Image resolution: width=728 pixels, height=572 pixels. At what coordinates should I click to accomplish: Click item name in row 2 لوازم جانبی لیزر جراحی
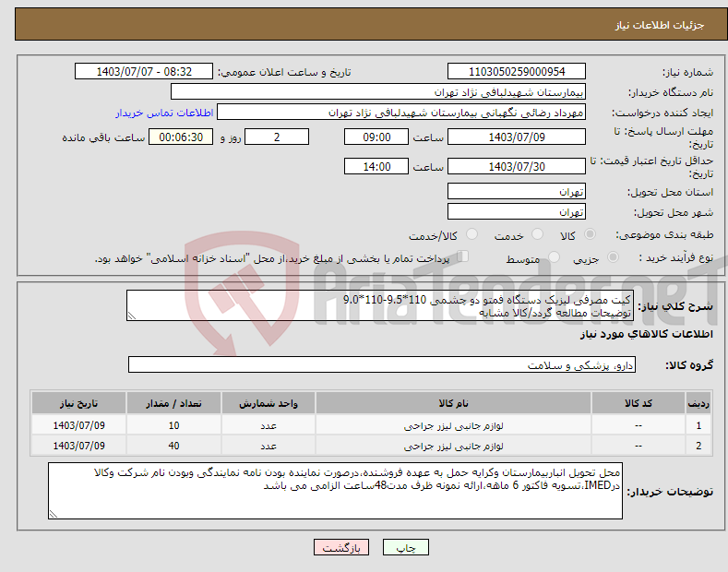453,446
